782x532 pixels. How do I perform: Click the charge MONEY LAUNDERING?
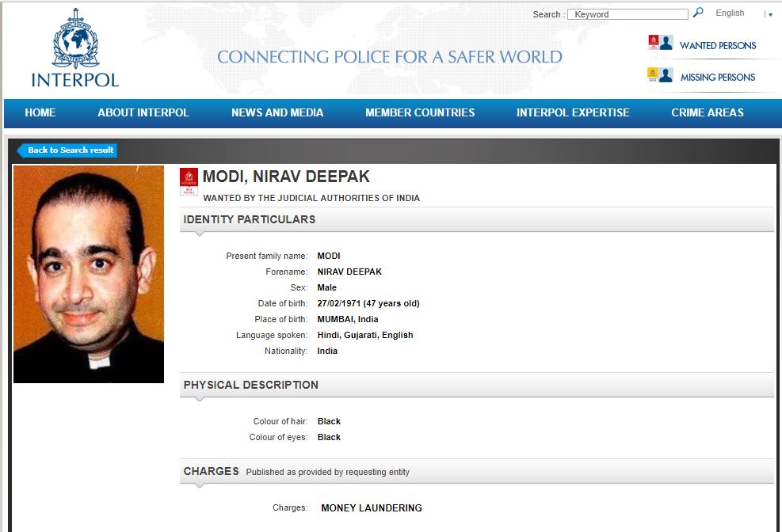372,508
